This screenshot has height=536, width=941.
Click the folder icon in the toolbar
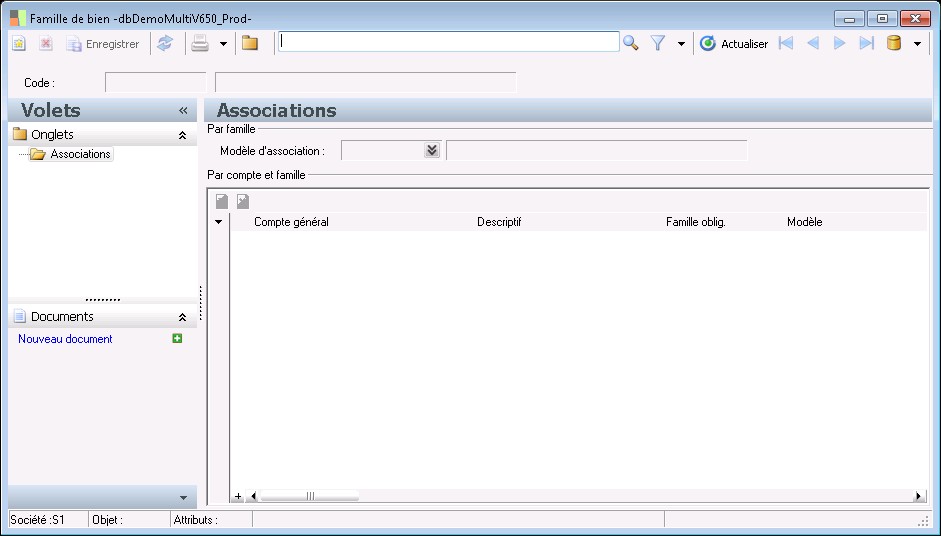[250, 43]
